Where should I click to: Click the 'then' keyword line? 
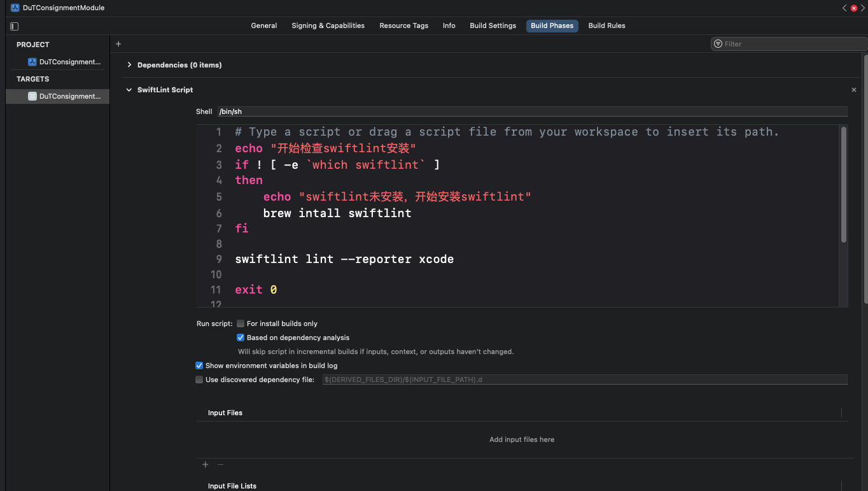point(249,180)
